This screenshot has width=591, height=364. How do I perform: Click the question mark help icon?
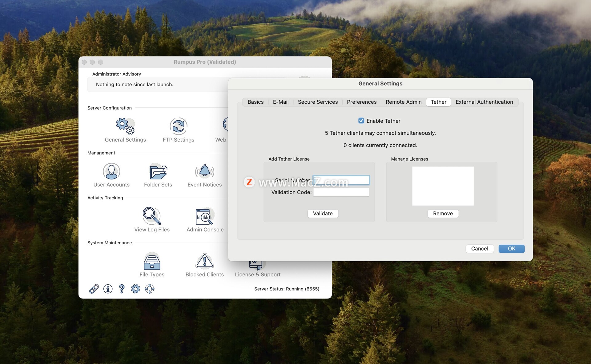point(122,289)
